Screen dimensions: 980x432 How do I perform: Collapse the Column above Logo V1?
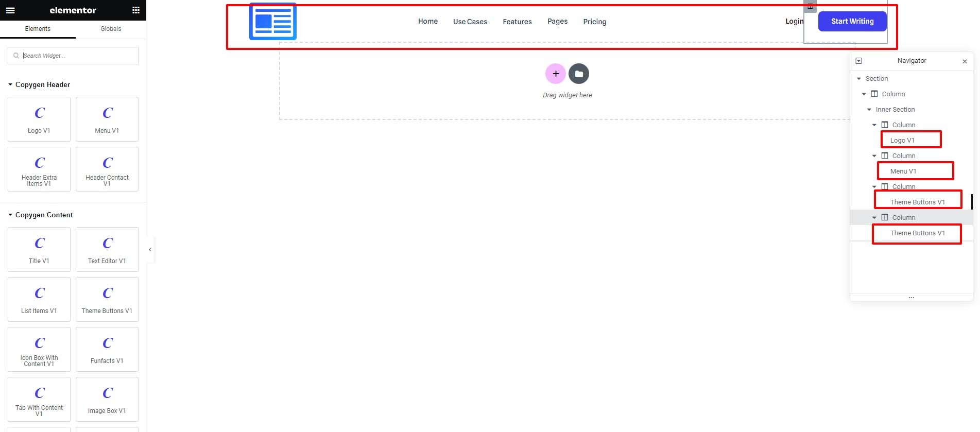click(874, 125)
